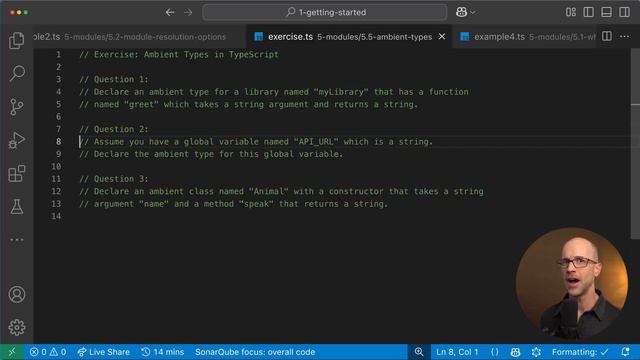Image resolution: width=640 pixels, height=360 pixels.
Task: Open the Extensions view
Action: (17, 173)
